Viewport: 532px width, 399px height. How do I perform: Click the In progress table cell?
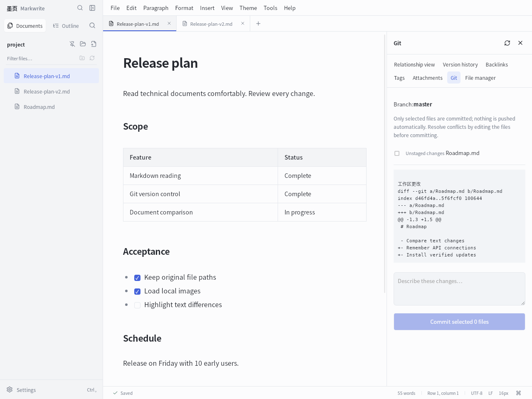pos(322,212)
